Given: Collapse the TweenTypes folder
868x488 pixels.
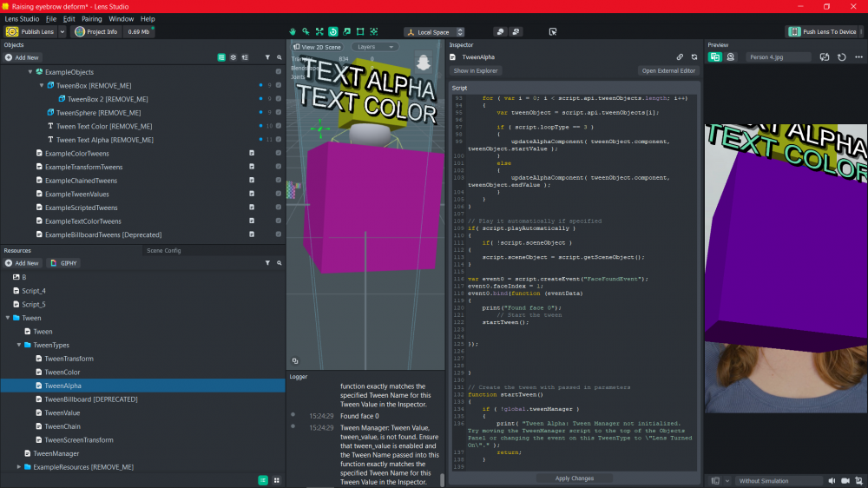Looking at the screenshot, I should [19, 345].
